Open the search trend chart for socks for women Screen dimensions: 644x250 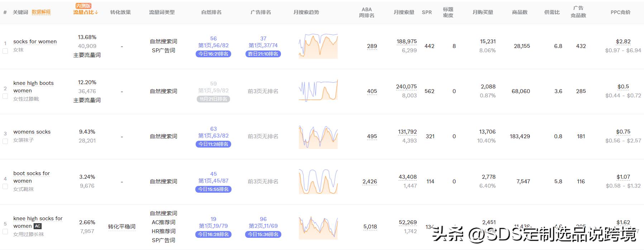pos(318,46)
